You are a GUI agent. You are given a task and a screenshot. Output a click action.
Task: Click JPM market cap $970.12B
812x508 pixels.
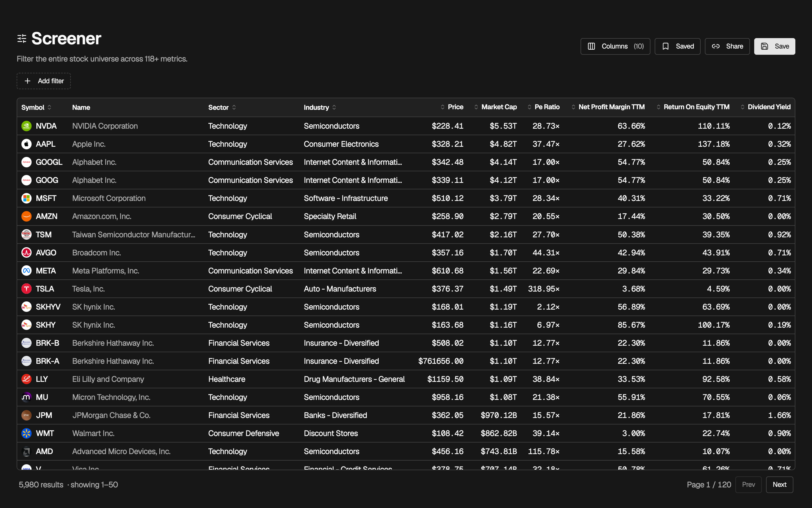(498, 416)
